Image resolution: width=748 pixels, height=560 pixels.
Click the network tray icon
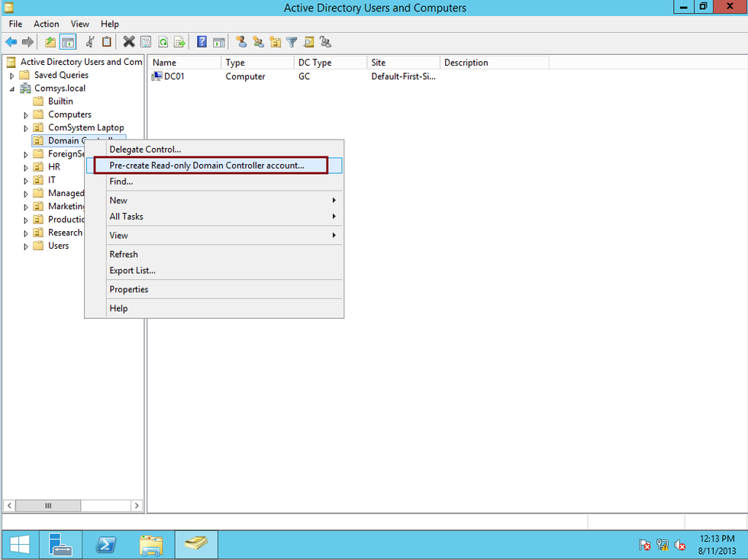(663, 544)
